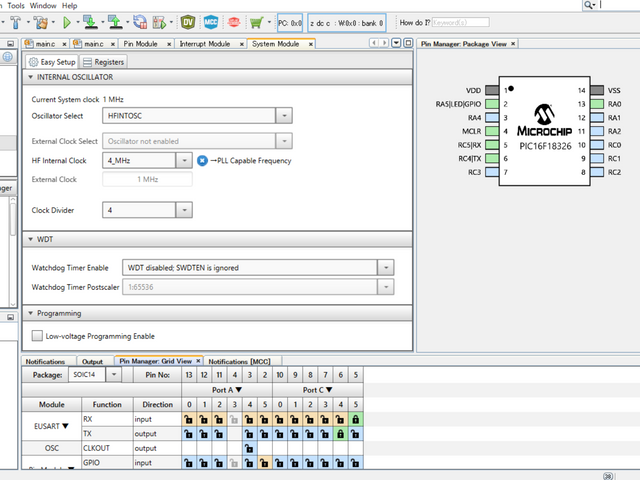Viewport: 640px width, 480px height.
Task: Collapse the INTERNAL OSCILLATOR section
Action: (x=30, y=77)
